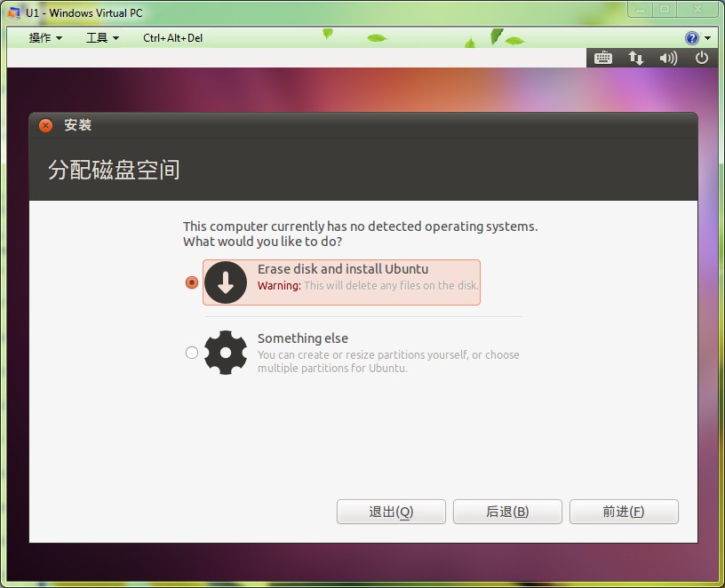Click the 退出(Q) quit button
Image resolution: width=725 pixels, height=588 pixels.
[x=391, y=512]
